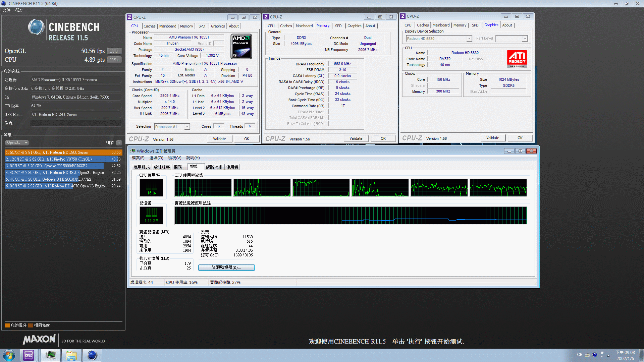
Task: Click the orange 您的得分 legend swatch
Action: [7, 325]
